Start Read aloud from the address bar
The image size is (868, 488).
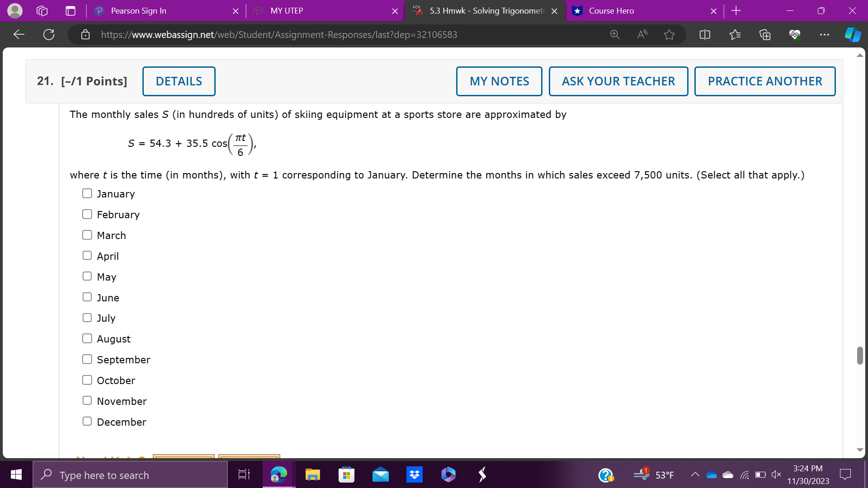tap(642, 34)
